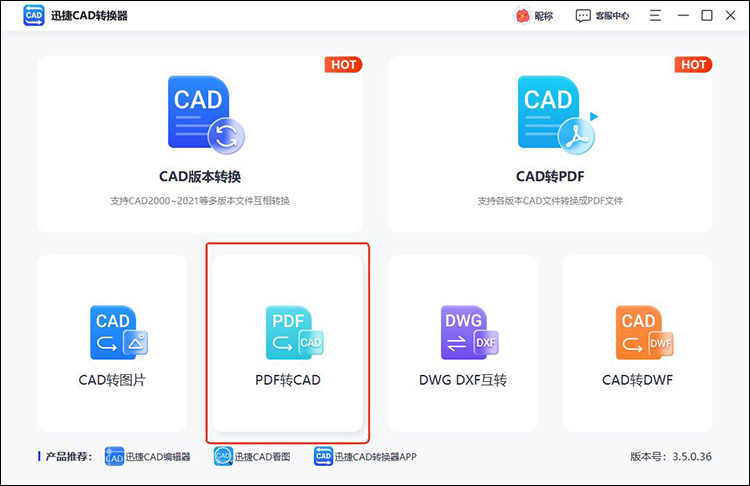The height and width of the screenshot is (486, 750).
Task: Click the 迅捷CAD转换器APP icon
Action: pyautogui.click(x=323, y=456)
